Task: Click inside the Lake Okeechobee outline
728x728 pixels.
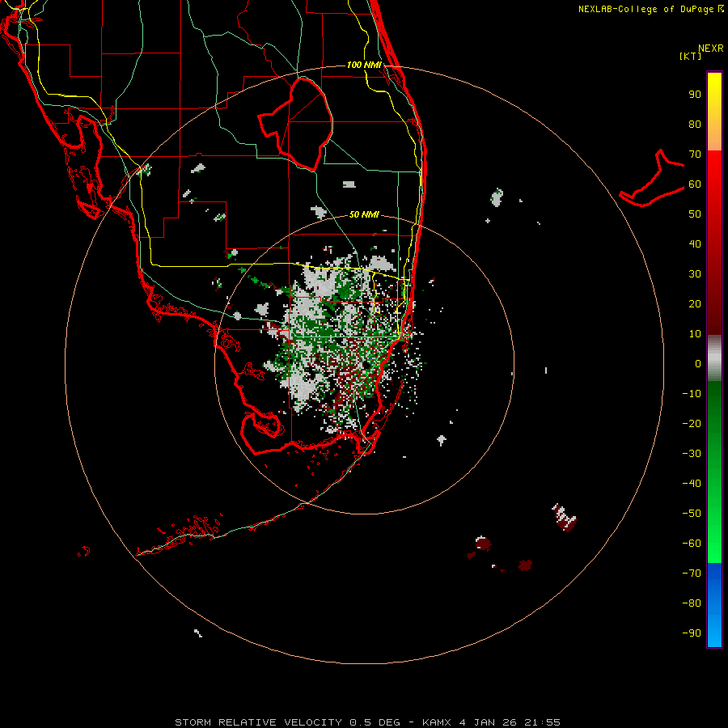Action: [304, 125]
